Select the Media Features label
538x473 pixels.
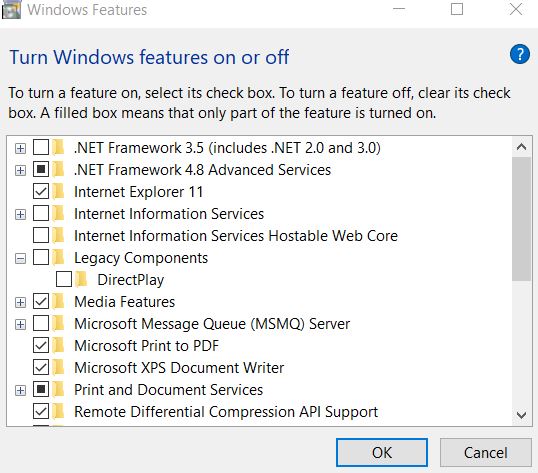click(x=125, y=302)
